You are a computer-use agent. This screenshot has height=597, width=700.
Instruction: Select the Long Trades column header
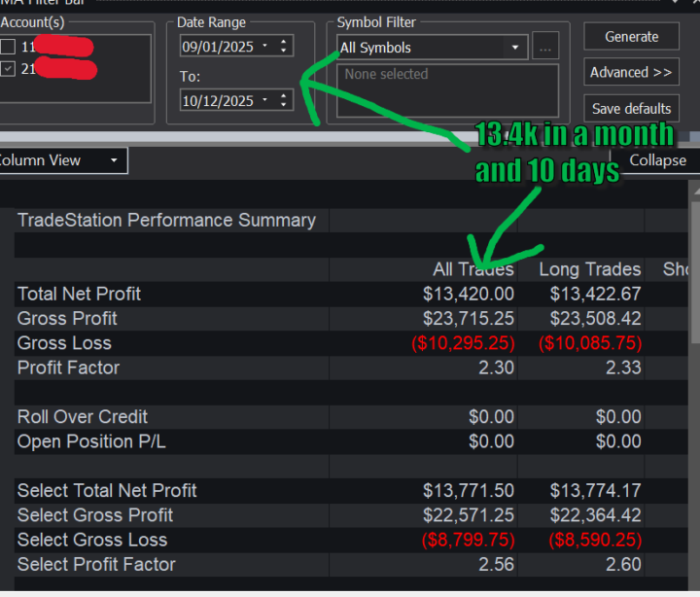click(x=590, y=269)
